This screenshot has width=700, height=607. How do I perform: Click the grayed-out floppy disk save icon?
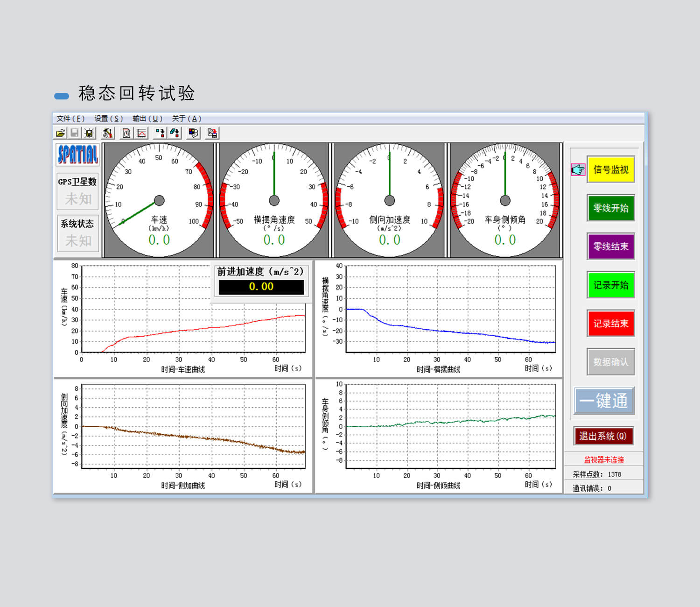75,134
